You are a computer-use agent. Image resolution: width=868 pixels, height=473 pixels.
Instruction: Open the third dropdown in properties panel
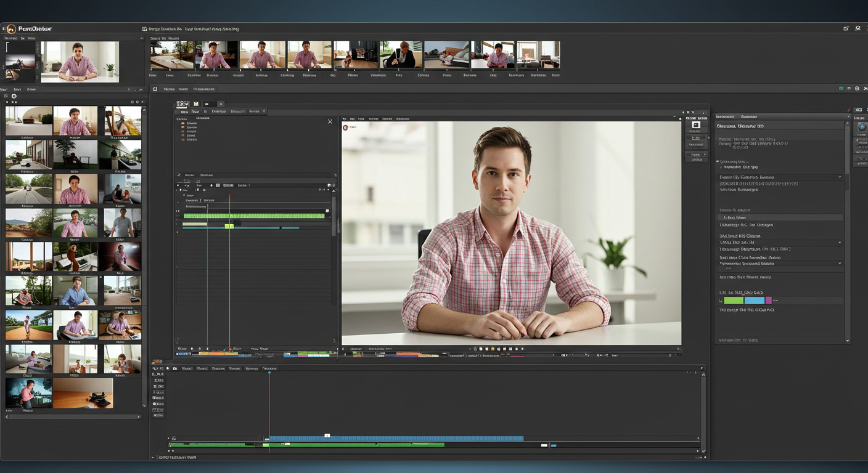(x=781, y=264)
